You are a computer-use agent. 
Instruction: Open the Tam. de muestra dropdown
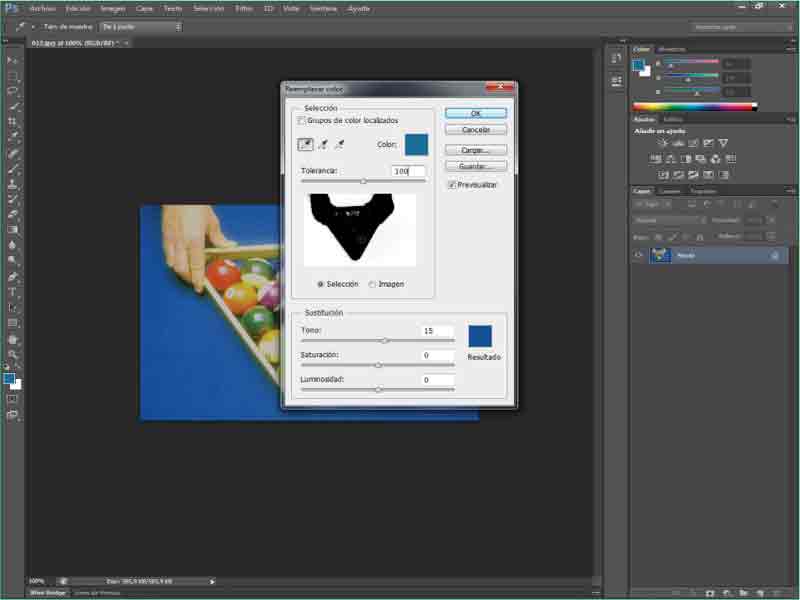(140, 27)
